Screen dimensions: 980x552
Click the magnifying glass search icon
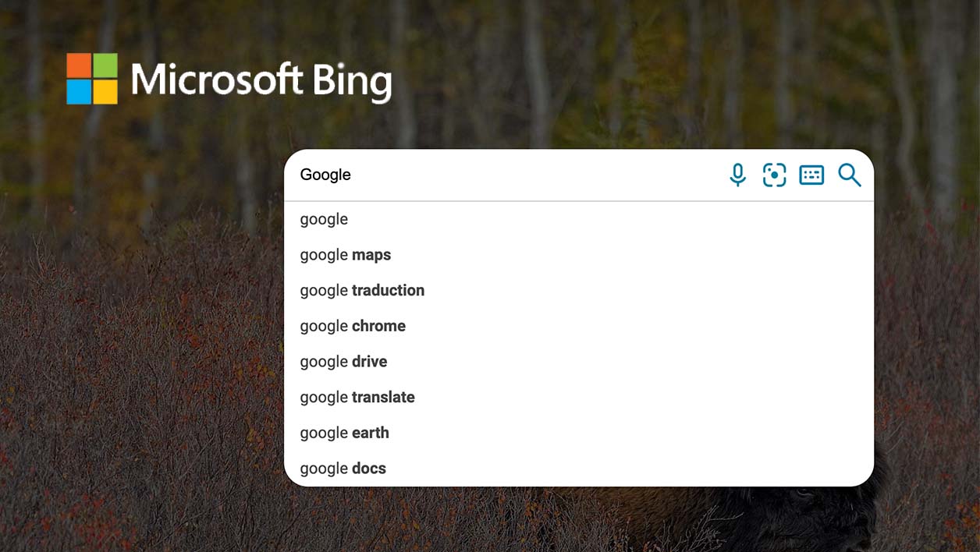click(850, 175)
